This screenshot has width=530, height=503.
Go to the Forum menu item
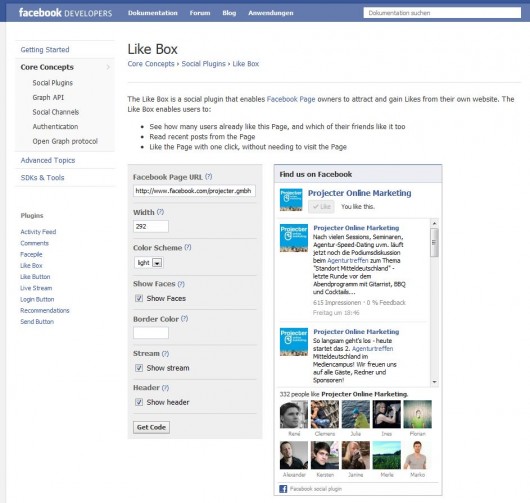point(200,13)
